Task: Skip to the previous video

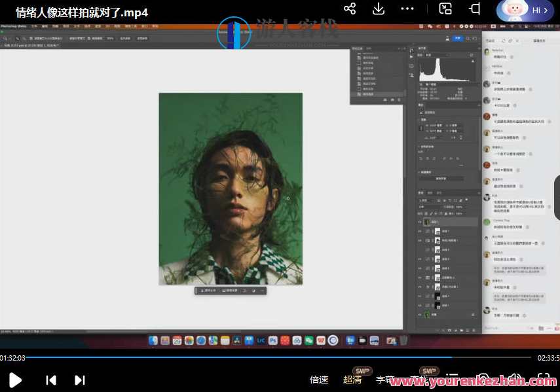Action: [50, 380]
